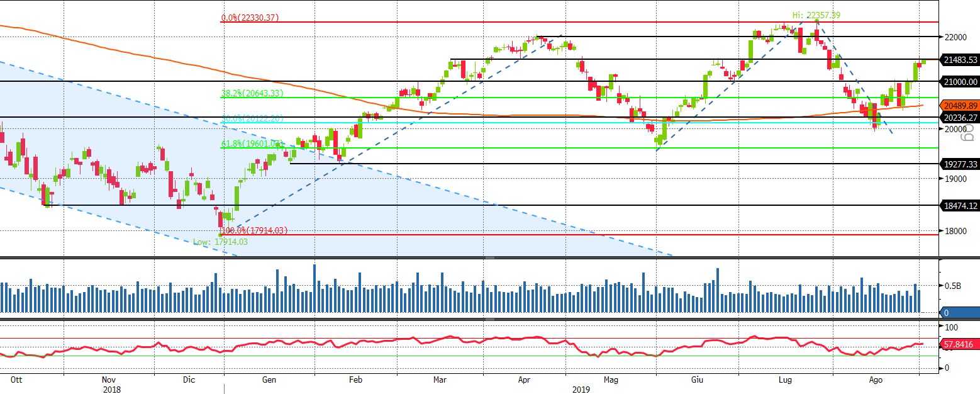Viewport: 980px width, 394px height.
Task: Click the 61.8%(19601.06) retracement label
Action: coord(252,144)
